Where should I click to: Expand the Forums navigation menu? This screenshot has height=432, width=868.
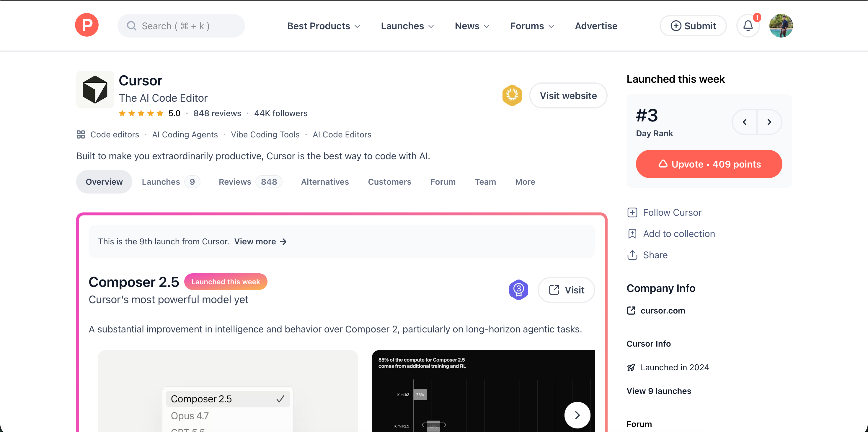tap(532, 26)
